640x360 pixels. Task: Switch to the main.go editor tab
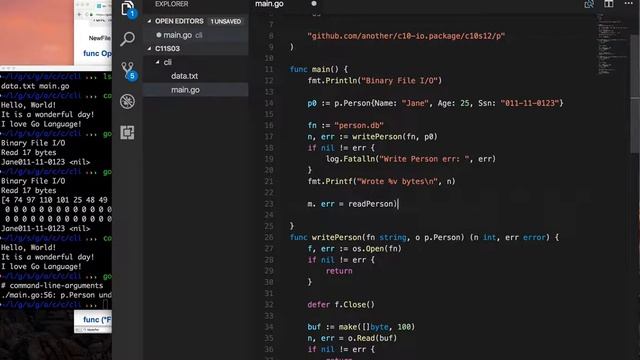coord(269,4)
